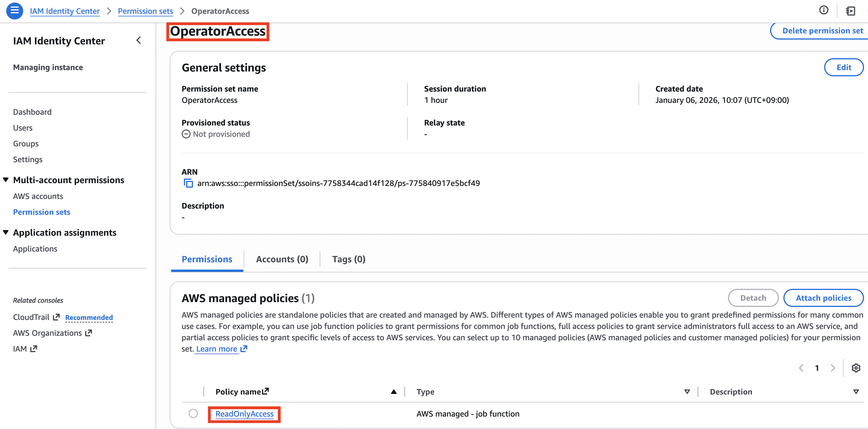Go to previous policies page

(801, 368)
